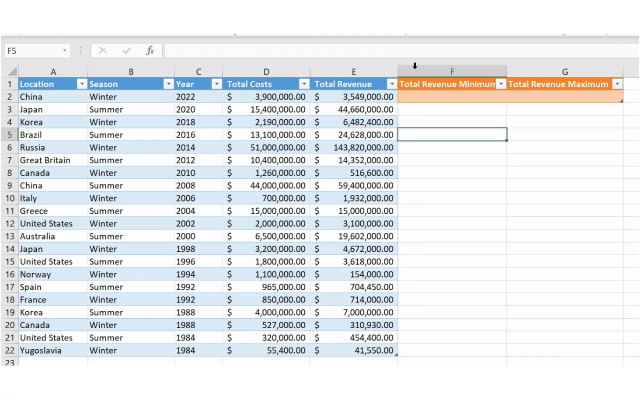Click the Cancel X icon in formula bar
The width and height of the screenshot is (640, 400).
[102, 51]
